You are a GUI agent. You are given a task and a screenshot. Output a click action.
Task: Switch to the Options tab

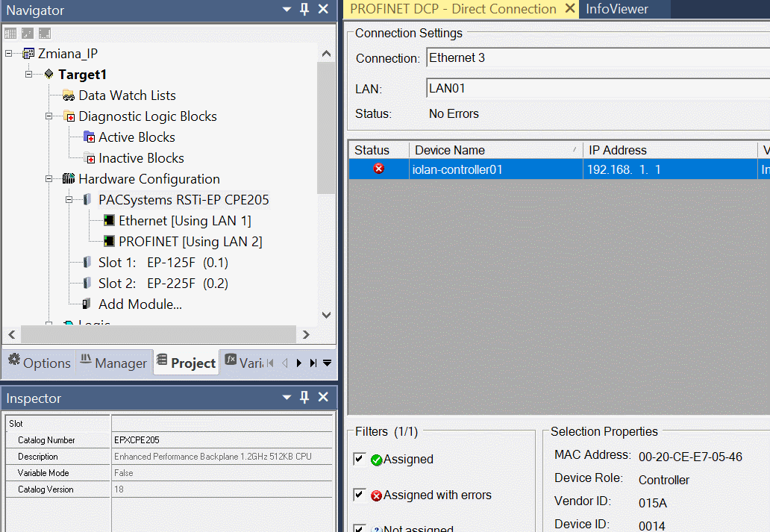40,363
